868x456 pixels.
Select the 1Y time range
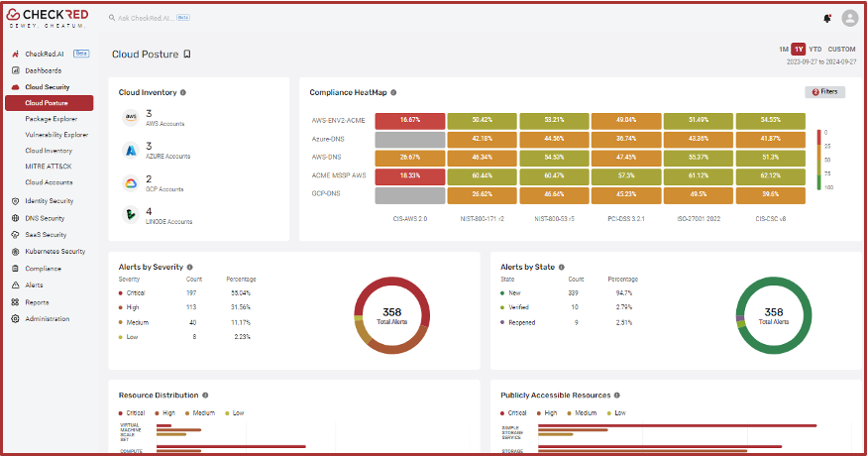click(x=799, y=49)
